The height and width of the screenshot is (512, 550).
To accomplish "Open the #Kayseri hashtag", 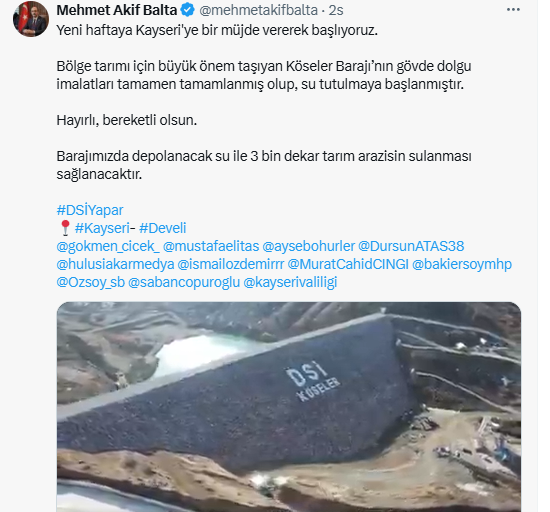I will [x=102, y=228].
